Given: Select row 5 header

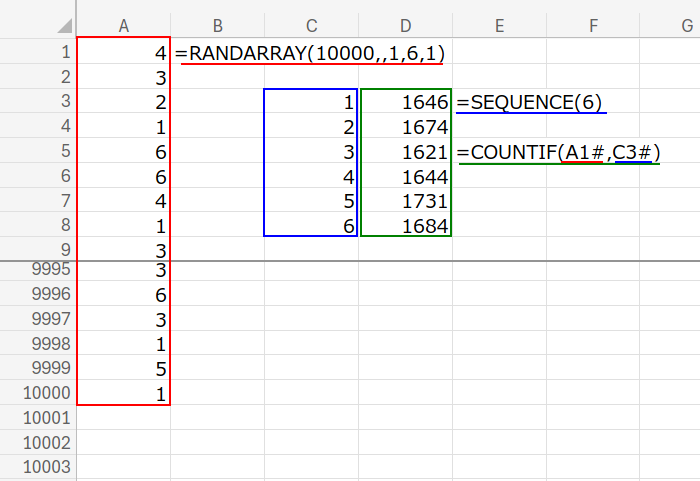Looking at the screenshot, I should (38, 152).
